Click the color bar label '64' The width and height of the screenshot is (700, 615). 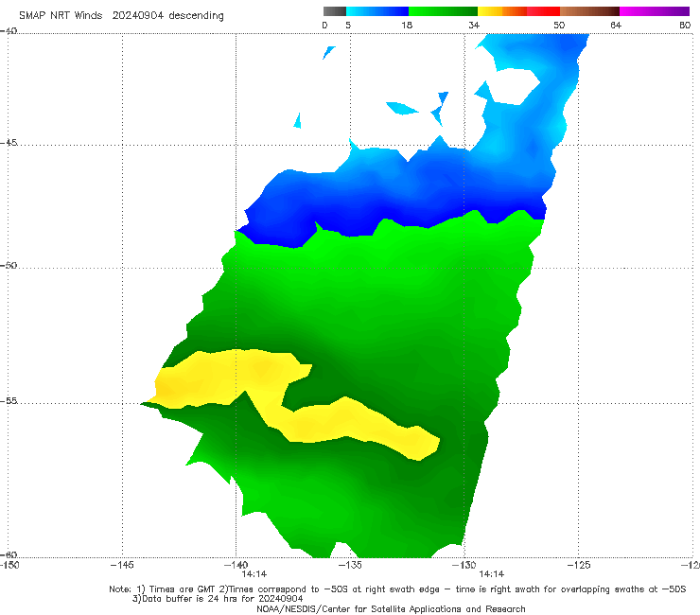point(616,25)
